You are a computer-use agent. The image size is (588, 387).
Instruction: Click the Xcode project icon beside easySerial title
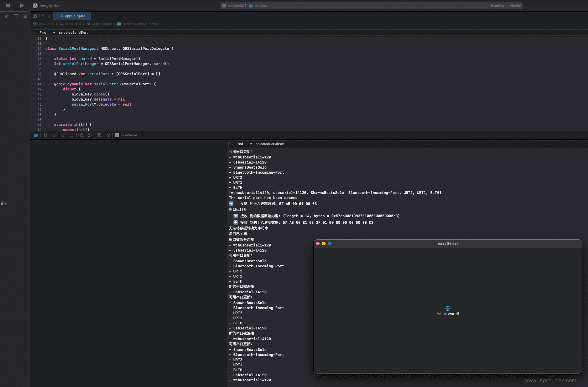point(35,6)
